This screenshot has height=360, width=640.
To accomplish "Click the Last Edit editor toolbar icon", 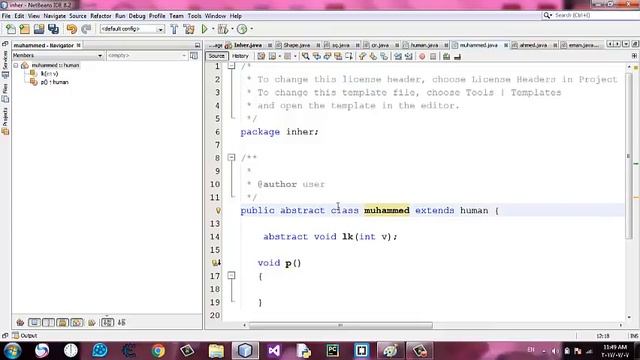I will pos(261,56).
